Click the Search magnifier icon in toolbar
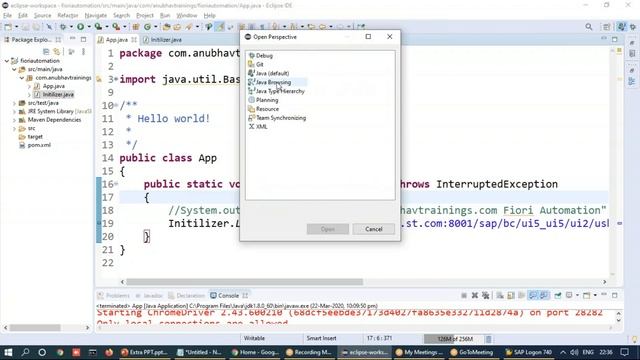Image resolution: width=640 pixels, height=360 pixels. (589, 27)
